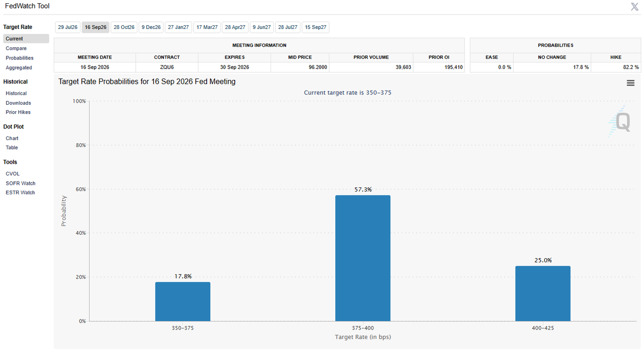Click the X logo icon top right

tap(634, 6)
